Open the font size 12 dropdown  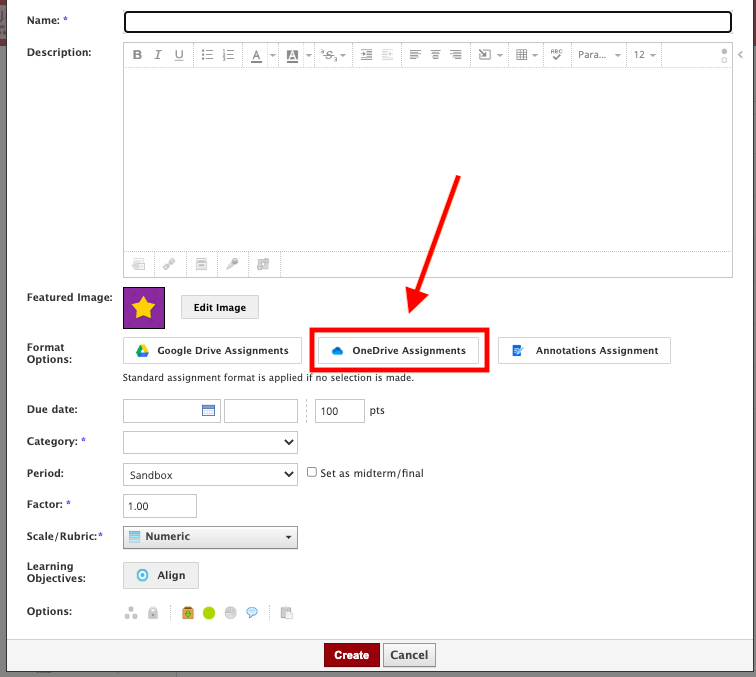[x=644, y=55]
